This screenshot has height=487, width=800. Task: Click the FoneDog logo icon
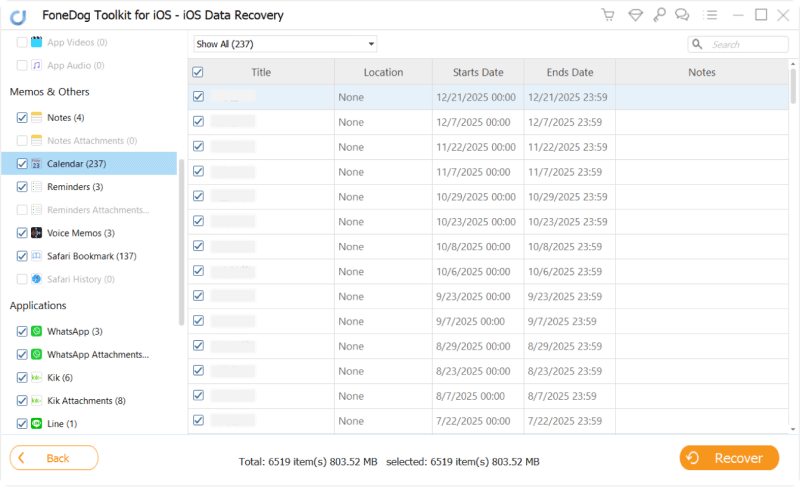pos(18,17)
